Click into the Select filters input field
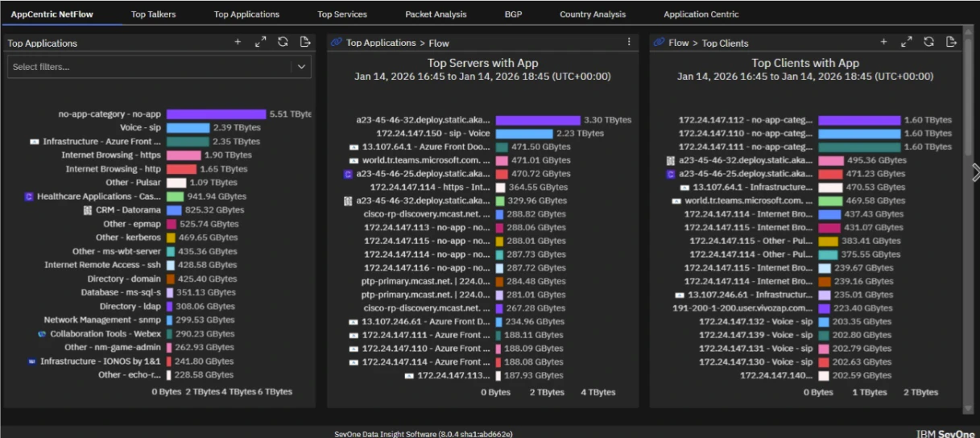 point(150,67)
